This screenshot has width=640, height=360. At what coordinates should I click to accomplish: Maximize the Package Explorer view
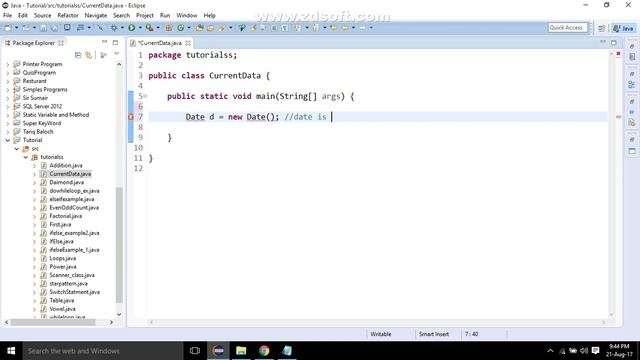[x=115, y=42]
